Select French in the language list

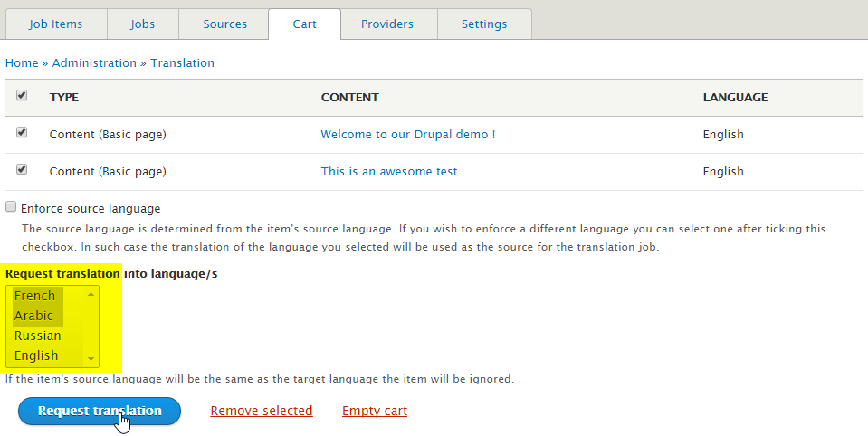[x=35, y=296]
